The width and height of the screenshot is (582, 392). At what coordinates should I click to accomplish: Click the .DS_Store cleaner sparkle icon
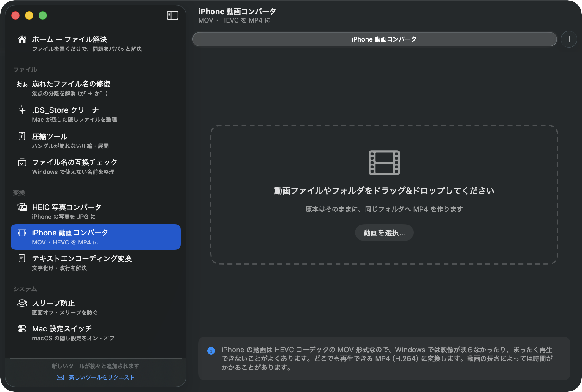coord(22,110)
